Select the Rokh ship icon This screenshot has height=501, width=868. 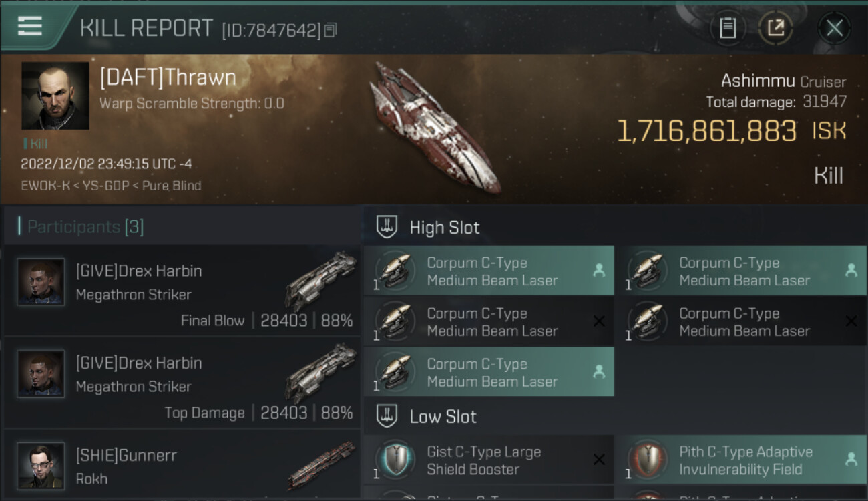(322, 465)
